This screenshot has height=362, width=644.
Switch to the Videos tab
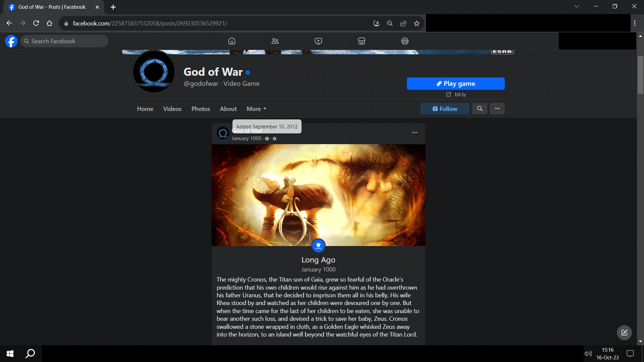(x=172, y=109)
